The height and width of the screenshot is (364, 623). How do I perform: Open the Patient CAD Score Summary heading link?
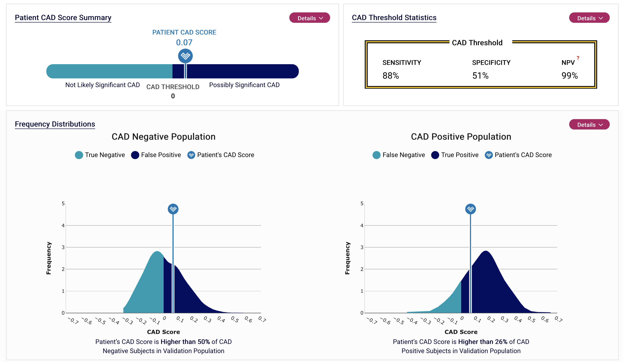coord(63,18)
